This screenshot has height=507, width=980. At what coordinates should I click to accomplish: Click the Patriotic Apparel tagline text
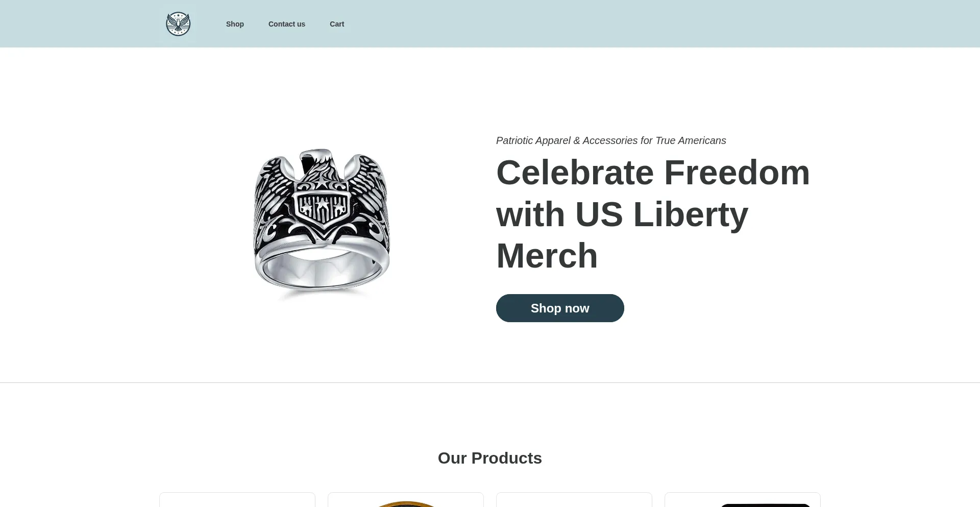pyautogui.click(x=610, y=140)
